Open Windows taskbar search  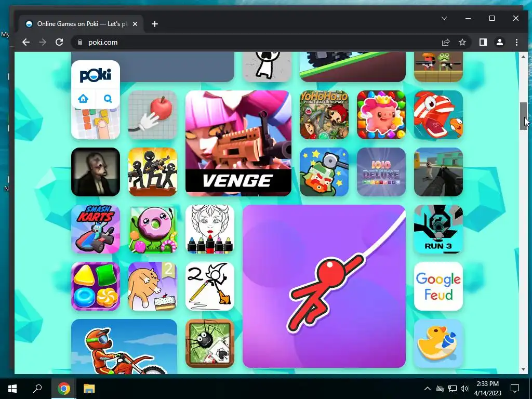tap(37, 389)
